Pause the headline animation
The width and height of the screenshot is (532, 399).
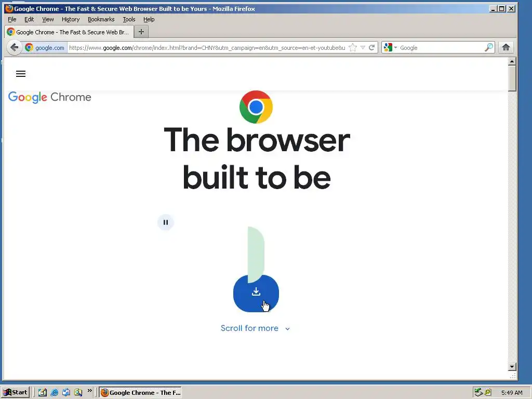click(x=166, y=222)
